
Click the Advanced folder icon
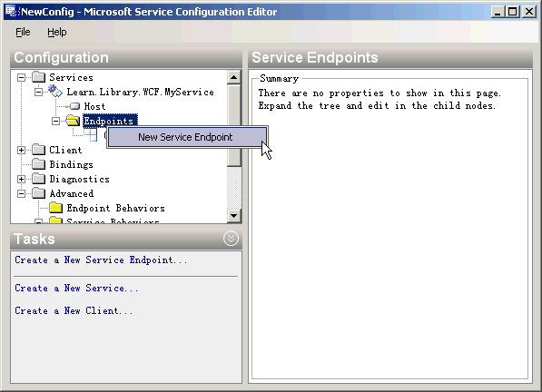[x=39, y=193]
